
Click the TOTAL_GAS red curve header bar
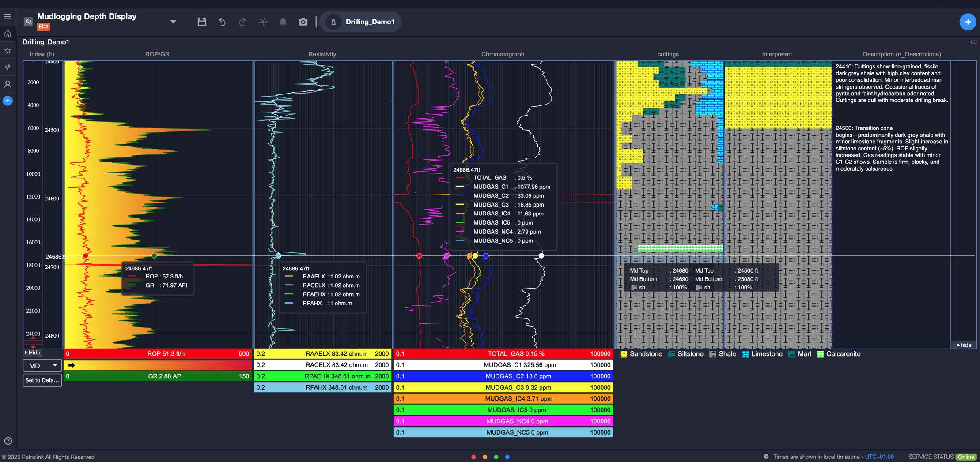503,353
